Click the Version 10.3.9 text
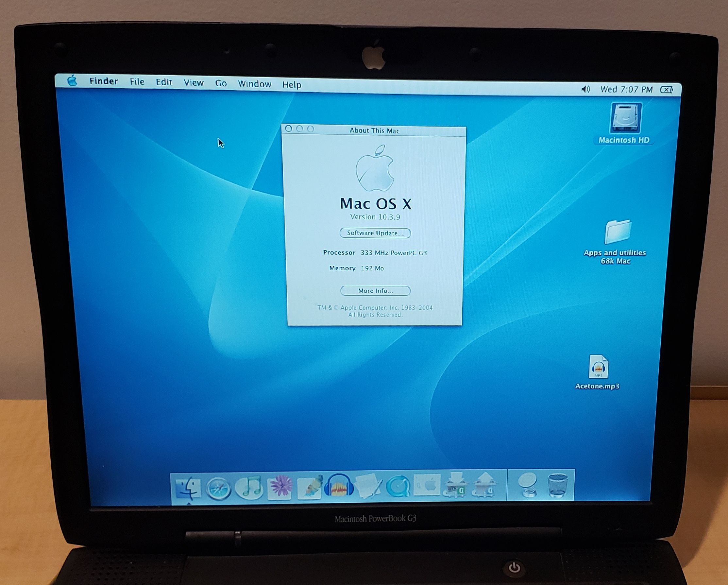This screenshot has width=728, height=585. pos(375,217)
